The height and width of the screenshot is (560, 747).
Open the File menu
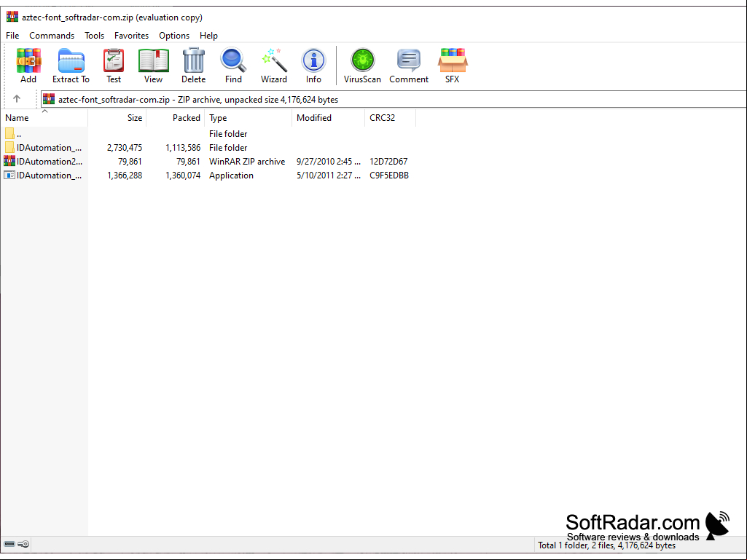coord(12,36)
